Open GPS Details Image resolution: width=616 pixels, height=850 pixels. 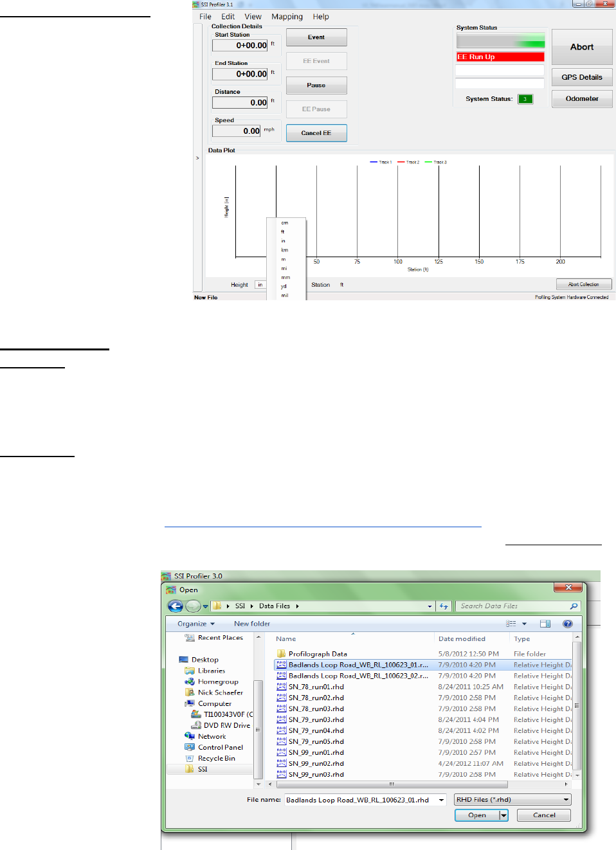(x=582, y=77)
